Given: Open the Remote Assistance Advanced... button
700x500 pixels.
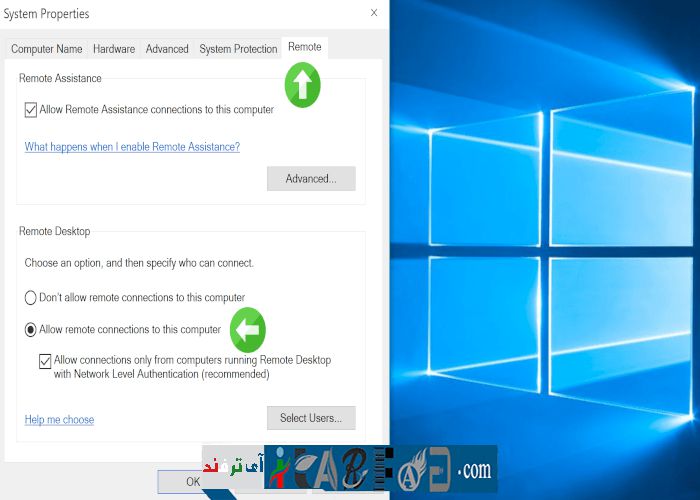Looking at the screenshot, I should tap(311, 179).
